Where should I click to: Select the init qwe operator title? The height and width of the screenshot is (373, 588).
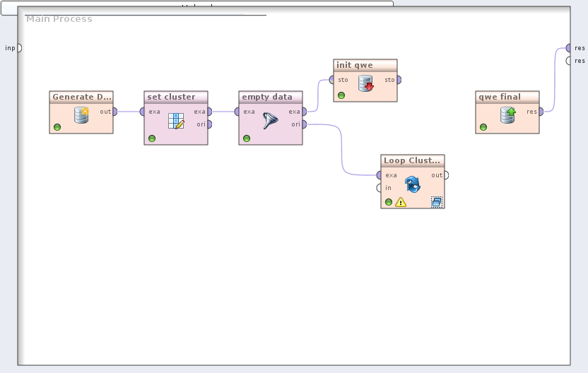pos(354,65)
